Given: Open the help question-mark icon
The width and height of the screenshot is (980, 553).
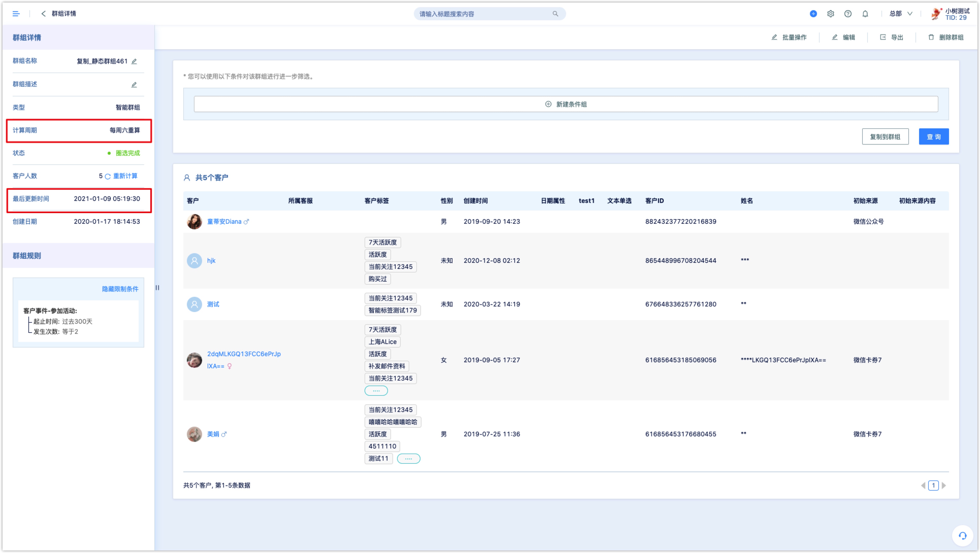Looking at the screenshot, I should click(848, 14).
